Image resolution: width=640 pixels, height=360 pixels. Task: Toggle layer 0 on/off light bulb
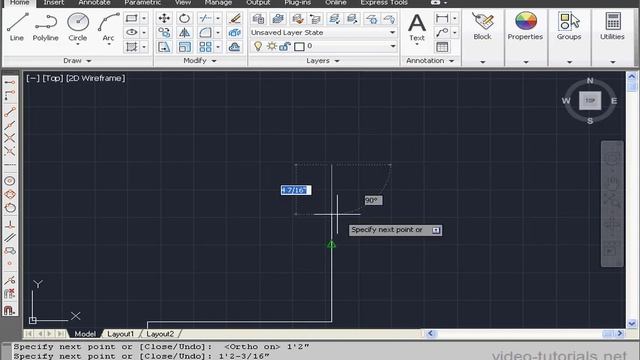[x=258, y=46]
